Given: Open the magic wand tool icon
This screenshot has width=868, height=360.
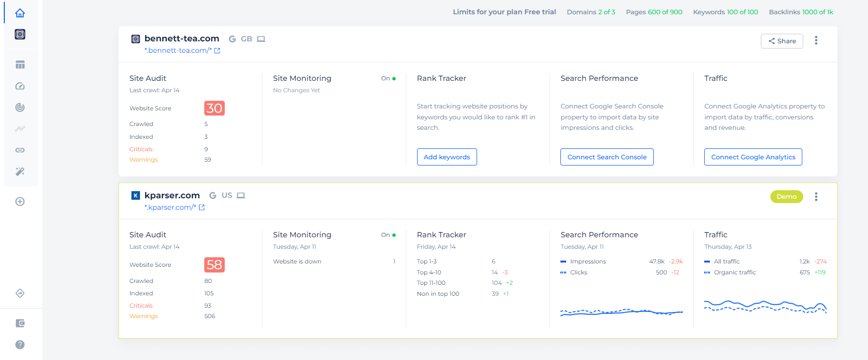Looking at the screenshot, I should (x=20, y=172).
